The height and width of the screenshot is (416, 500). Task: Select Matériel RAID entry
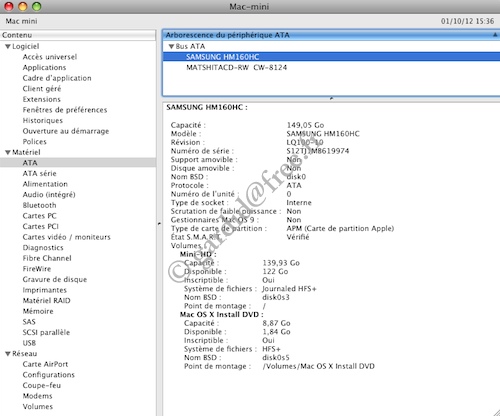point(47,301)
